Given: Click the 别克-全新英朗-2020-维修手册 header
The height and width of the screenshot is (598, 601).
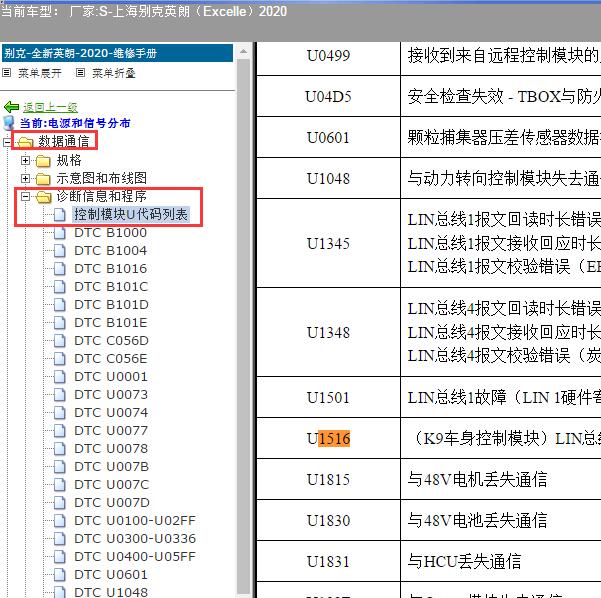Looking at the screenshot, I should pyautogui.click(x=117, y=53).
